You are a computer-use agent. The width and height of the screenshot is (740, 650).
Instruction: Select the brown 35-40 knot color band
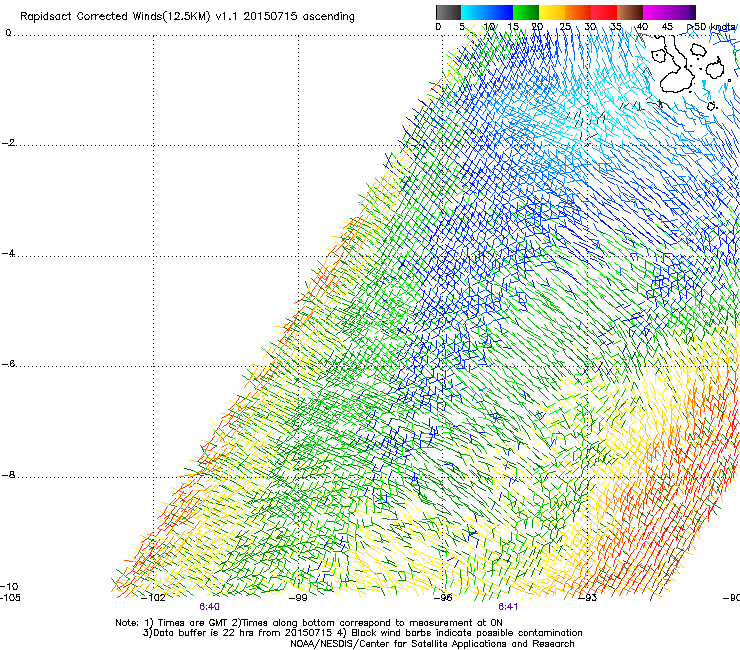(630, 12)
